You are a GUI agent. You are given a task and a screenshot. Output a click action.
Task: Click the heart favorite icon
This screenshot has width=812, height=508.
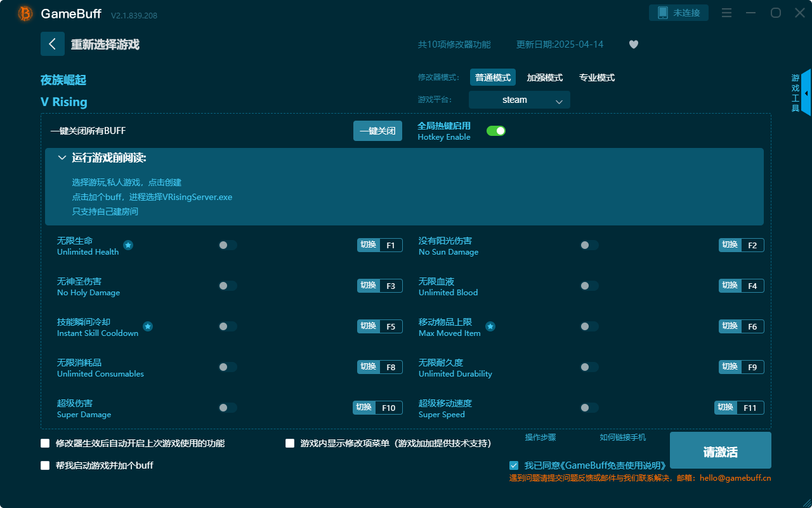tap(633, 44)
